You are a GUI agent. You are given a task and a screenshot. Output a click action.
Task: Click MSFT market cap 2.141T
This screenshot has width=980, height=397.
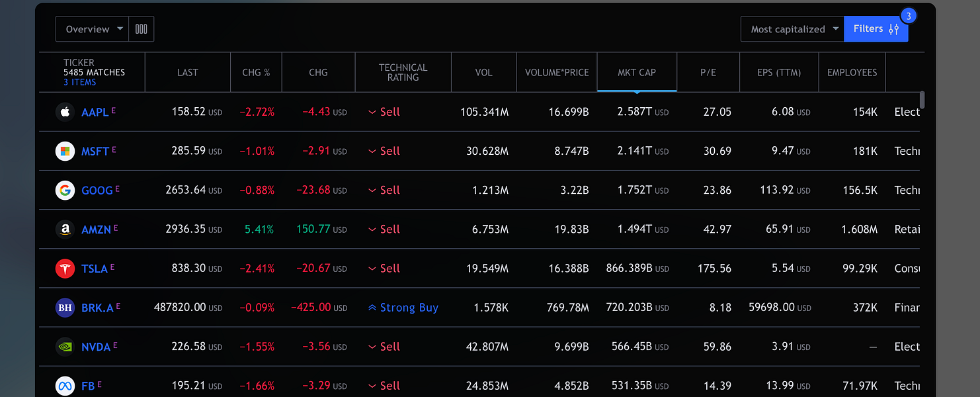tap(635, 151)
